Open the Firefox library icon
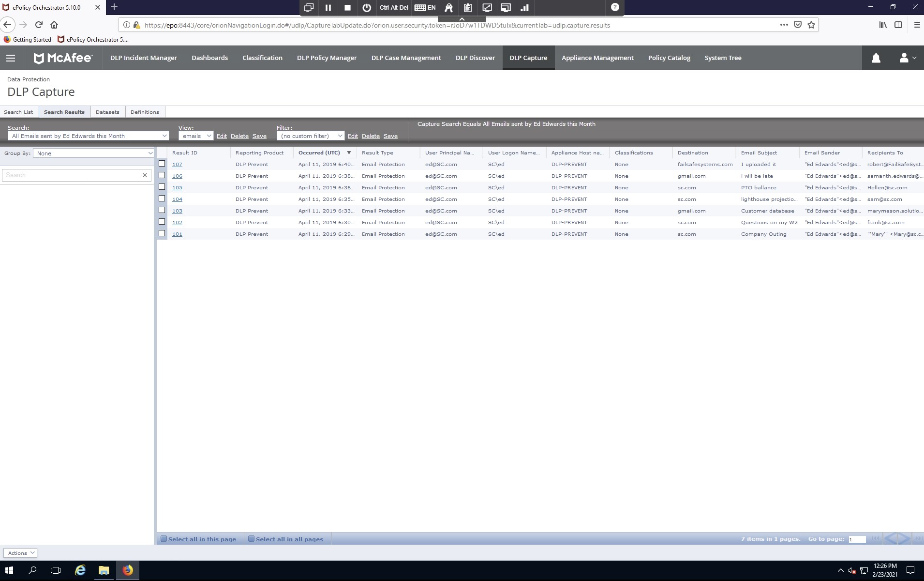The image size is (924, 581). tap(883, 25)
